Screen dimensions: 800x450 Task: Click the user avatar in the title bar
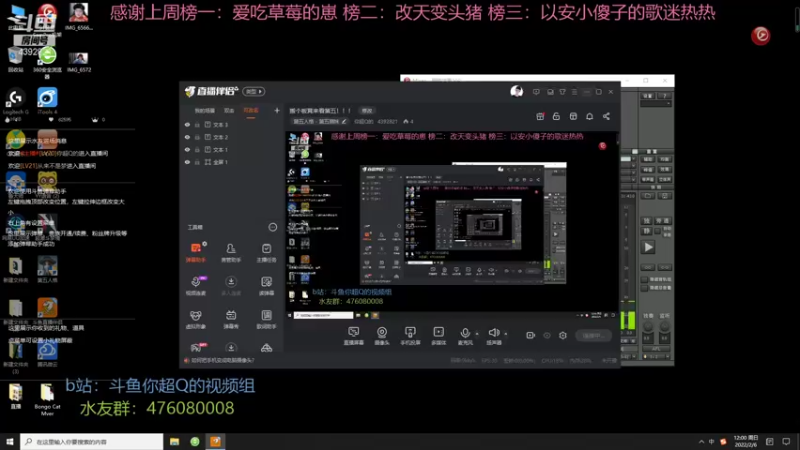[516, 91]
